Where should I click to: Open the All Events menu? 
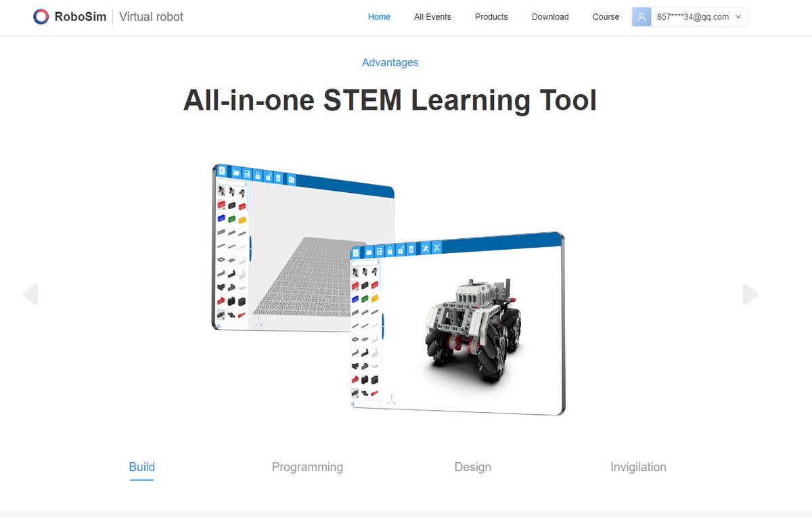point(432,16)
